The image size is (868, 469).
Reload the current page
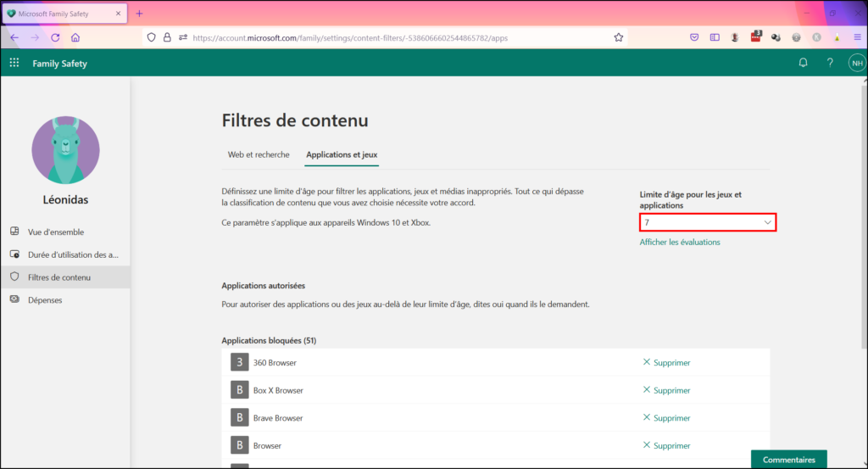coord(55,37)
